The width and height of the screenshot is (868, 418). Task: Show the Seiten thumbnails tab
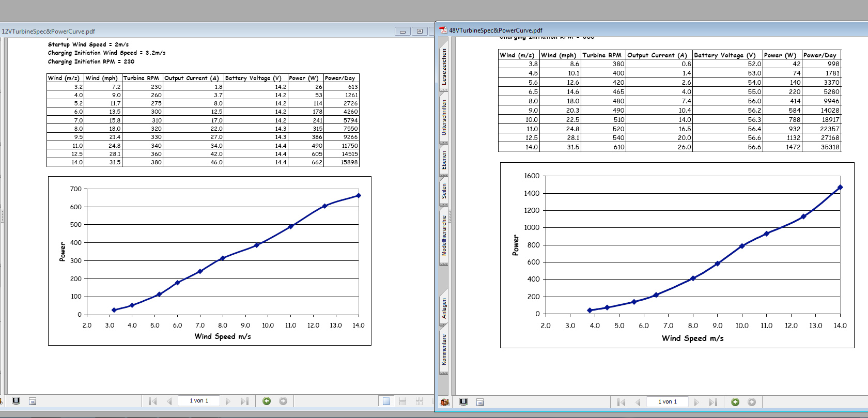click(x=444, y=191)
